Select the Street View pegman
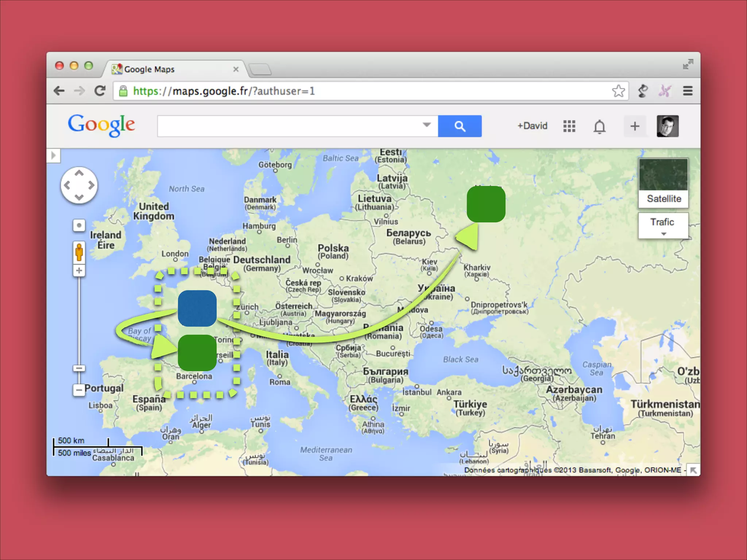This screenshot has width=747, height=560. [79, 252]
